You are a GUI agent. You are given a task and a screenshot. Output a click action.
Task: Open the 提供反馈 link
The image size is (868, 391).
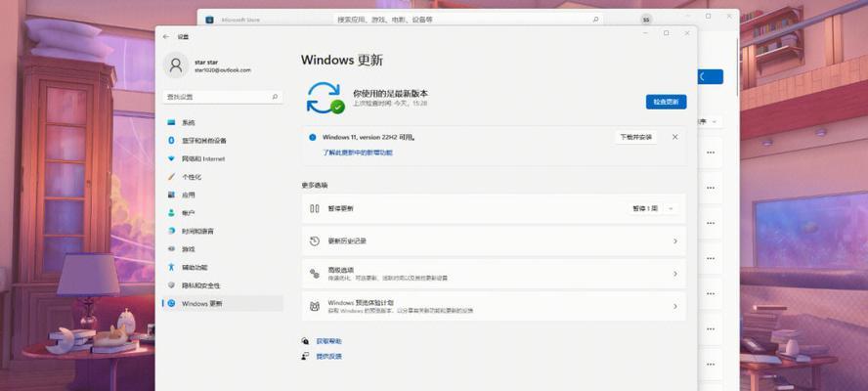click(328, 356)
